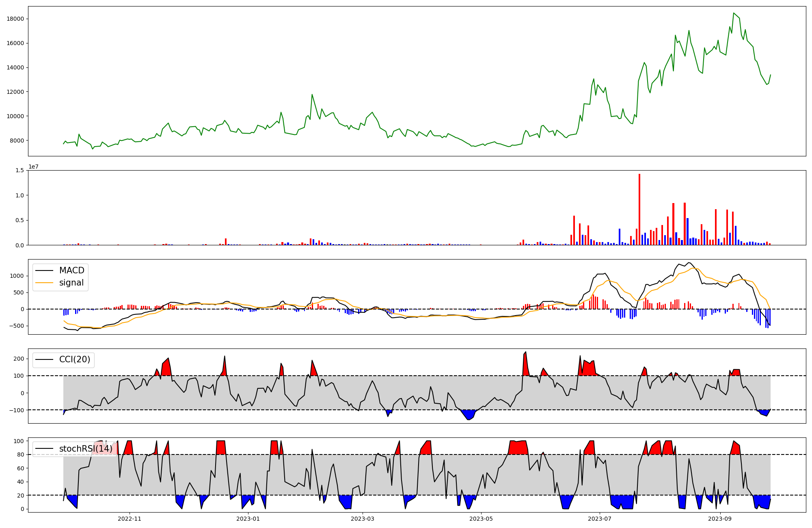Click the 2023-09 date axis label
The image size is (812, 528).
(720, 519)
